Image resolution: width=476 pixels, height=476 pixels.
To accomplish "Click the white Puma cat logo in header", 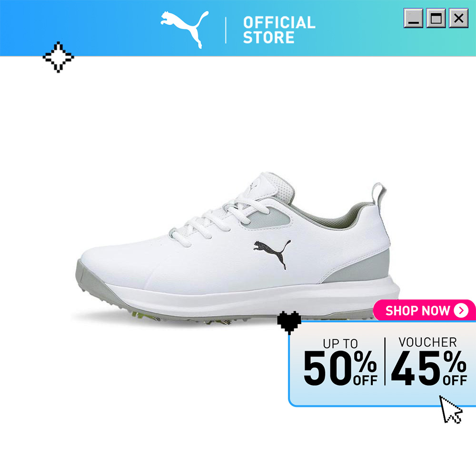I will (x=185, y=29).
